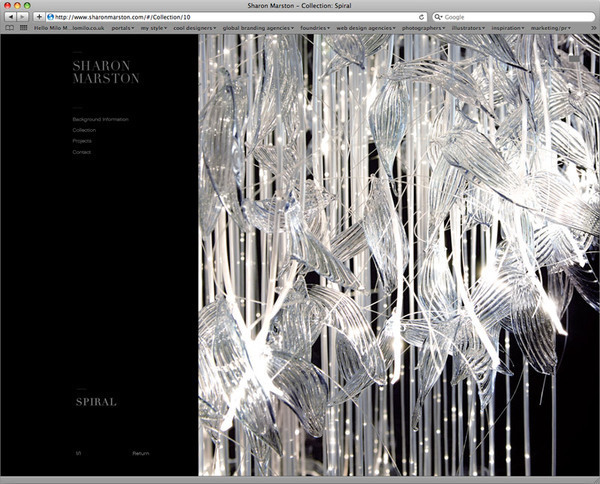
Task: Expand the foundries bookmark folder
Action: (x=315, y=28)
